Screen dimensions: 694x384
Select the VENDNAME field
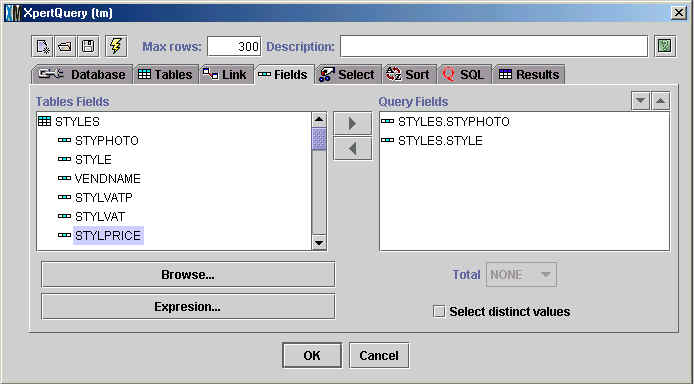click(108, 178)
